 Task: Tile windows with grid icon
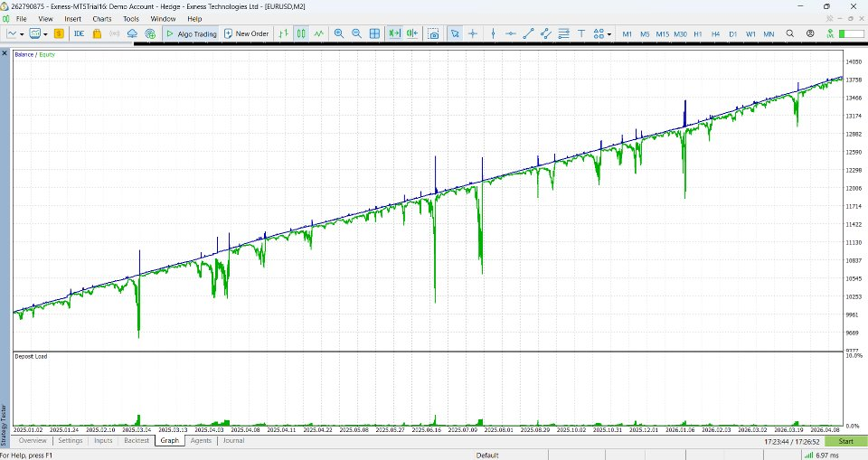[374, 33]
